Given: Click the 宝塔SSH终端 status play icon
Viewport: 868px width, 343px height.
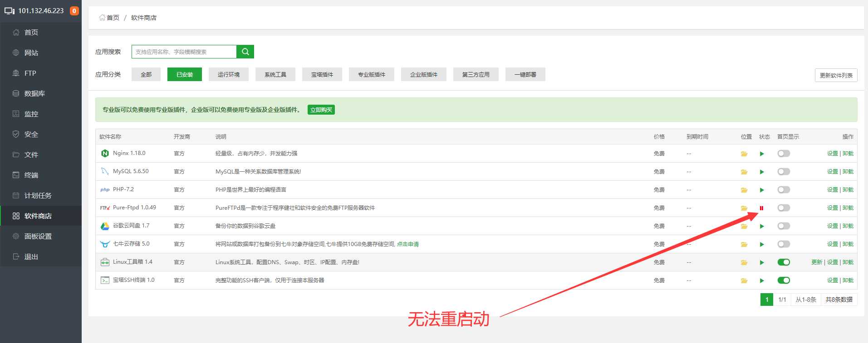Looking at the screenshot, I should [762, 280].
